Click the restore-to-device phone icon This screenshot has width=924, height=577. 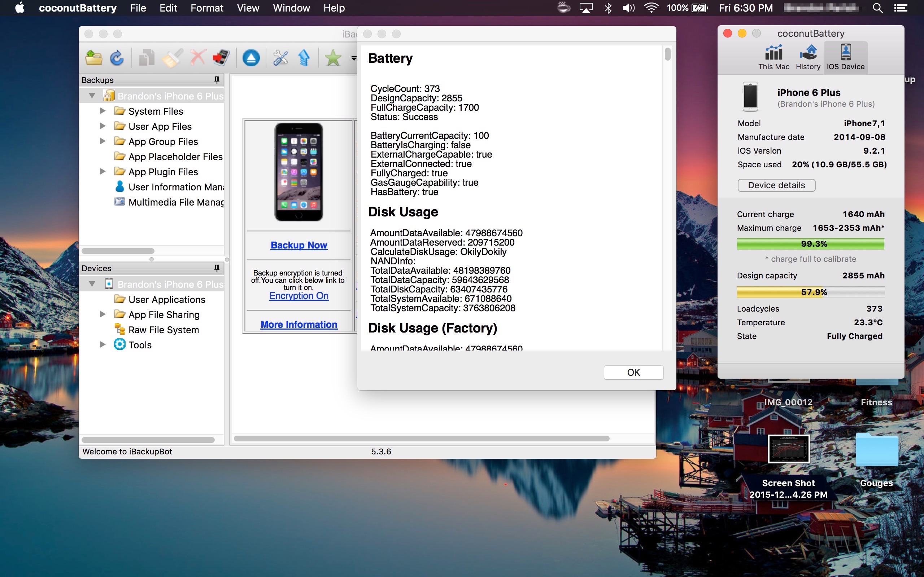coord(222,58)
